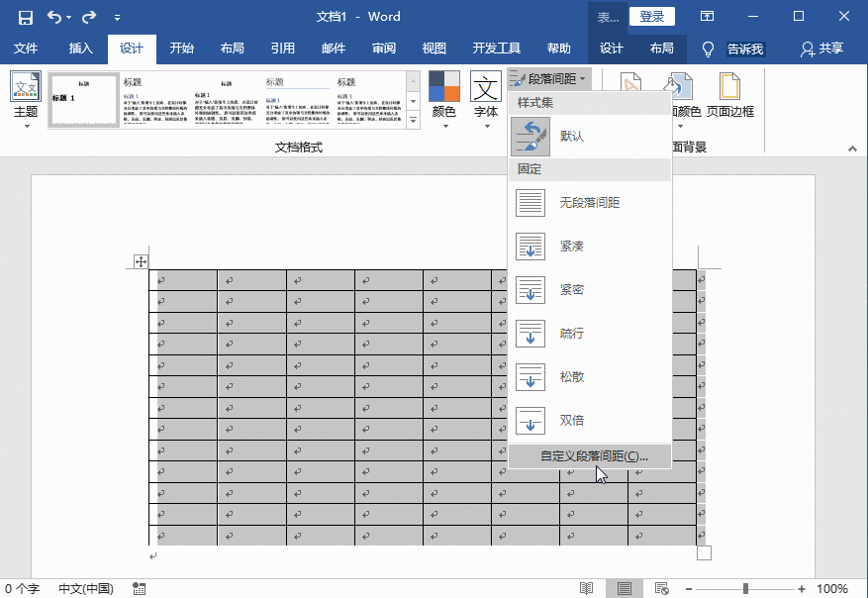Activate Print Layout view toggle
The height and width of the screenshot is (598, 868).
tap(625, 587)
